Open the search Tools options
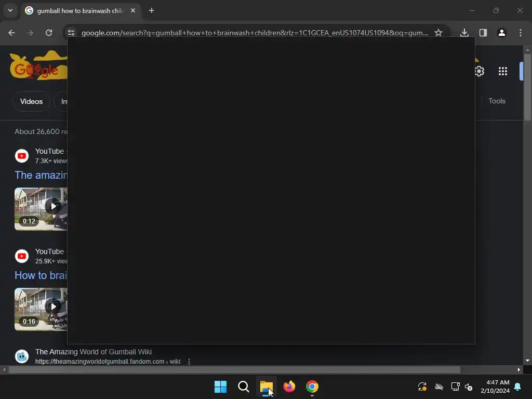532x399 pixels. (x=497, y=101)
